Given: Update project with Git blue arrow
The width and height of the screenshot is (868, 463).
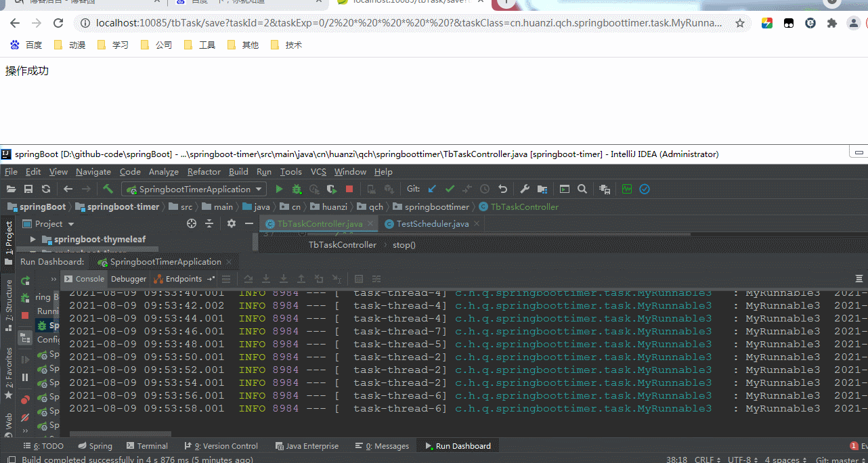Looking at the screenshot, I should pos(432,189).
